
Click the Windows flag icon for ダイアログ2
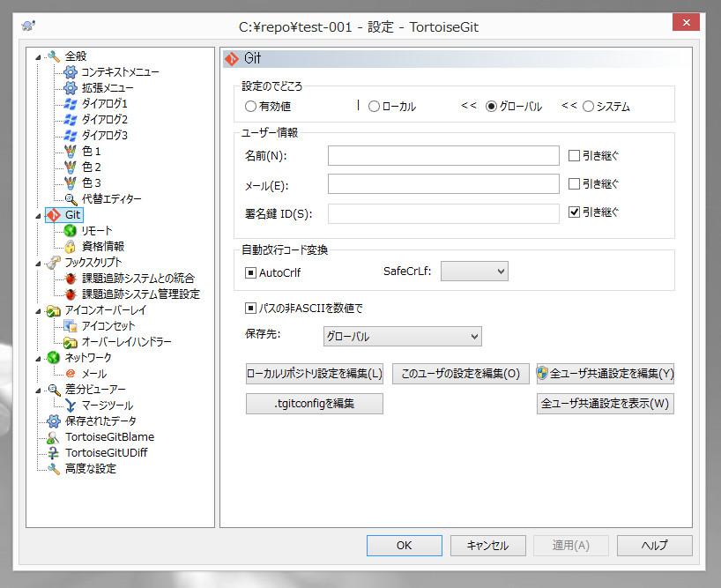click(70, 120)
